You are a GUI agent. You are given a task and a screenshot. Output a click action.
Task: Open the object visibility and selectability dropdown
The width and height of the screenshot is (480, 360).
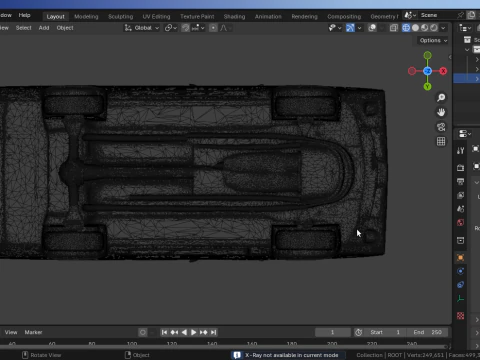click(x=335, y=28)
